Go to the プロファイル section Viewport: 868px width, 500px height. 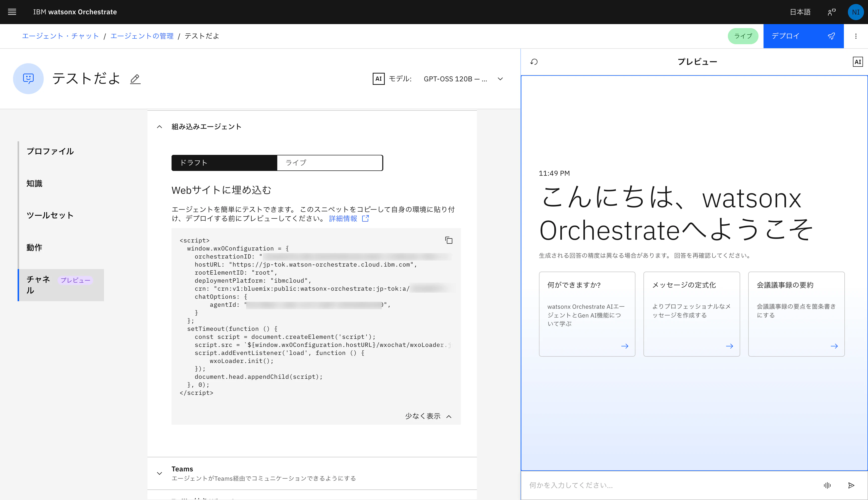(50, 151)
